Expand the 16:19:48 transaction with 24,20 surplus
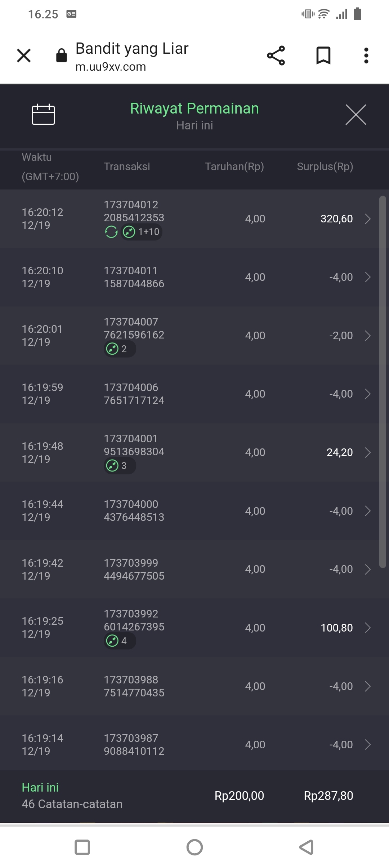This screenshot has height=868, width=389. pos(367,452)
